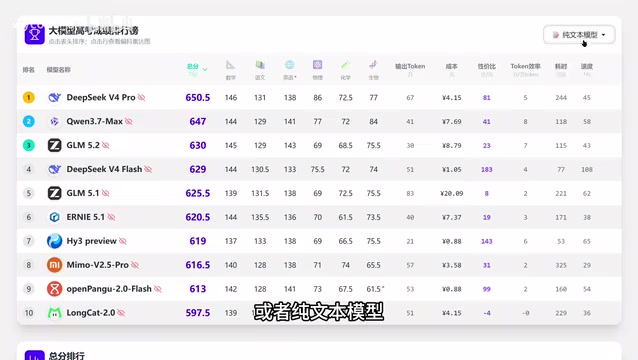Click the 总分排行 section chart icon
The height and width of the screenshot is (360, 638).
pyautogui.click(x=35, y=355)
